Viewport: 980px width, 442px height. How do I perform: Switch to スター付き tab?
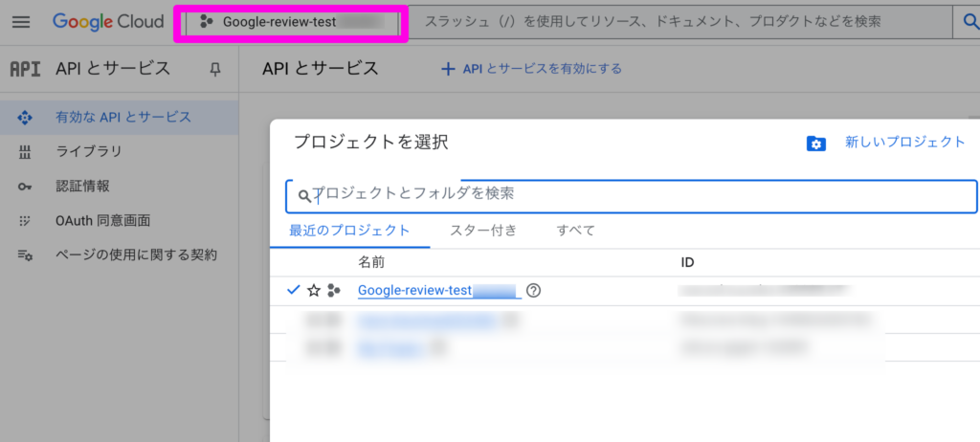(483, 230)
